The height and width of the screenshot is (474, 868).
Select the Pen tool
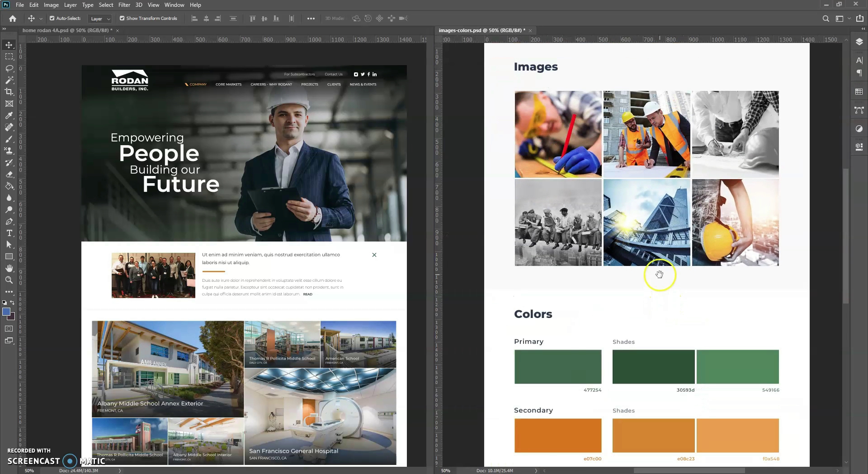[9, 221]
